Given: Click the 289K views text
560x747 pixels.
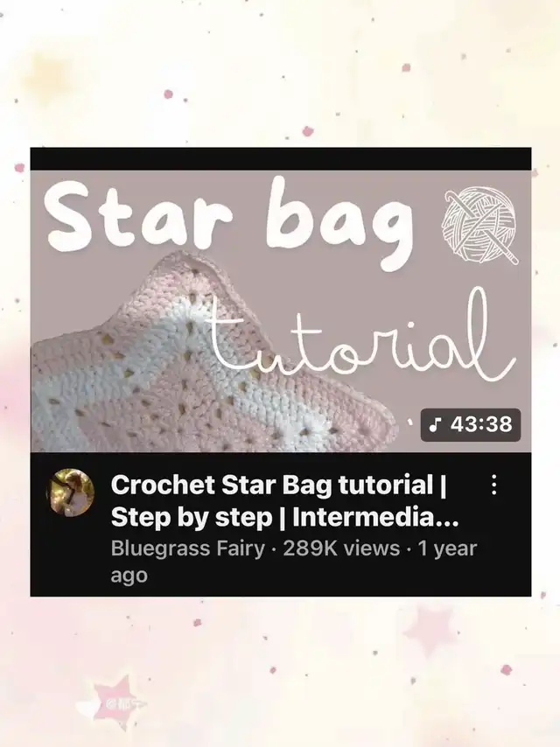Looking at the screenshot, I should click(341, 548).
